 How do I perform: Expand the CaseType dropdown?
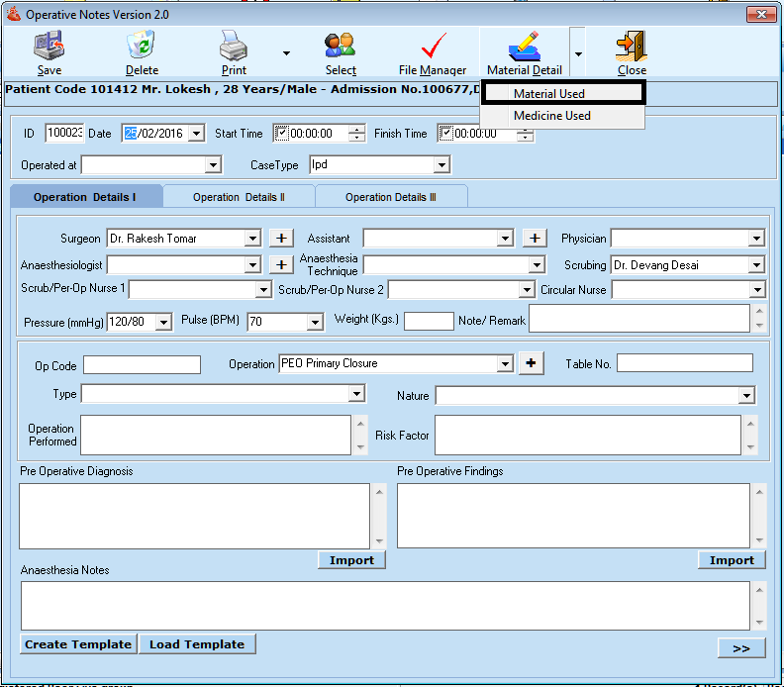pos(441,164)
